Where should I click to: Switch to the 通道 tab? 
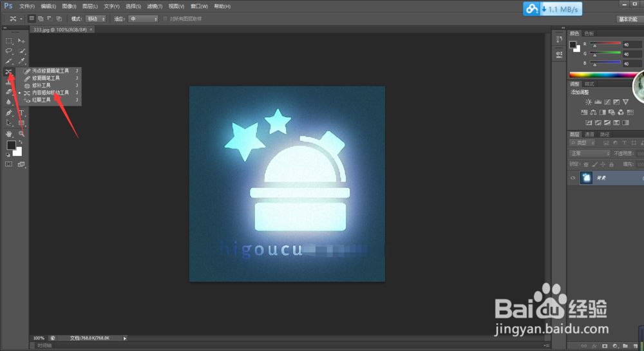[x=589, y=134]
